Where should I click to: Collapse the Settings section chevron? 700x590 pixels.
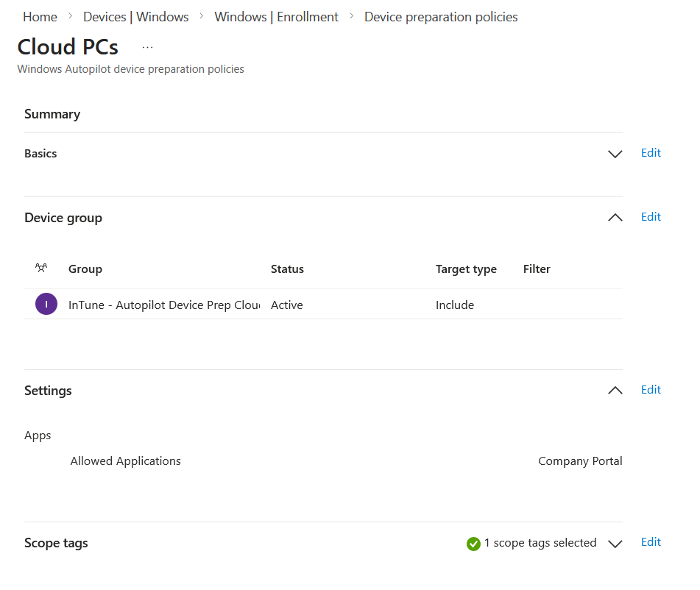coord(615,391)
